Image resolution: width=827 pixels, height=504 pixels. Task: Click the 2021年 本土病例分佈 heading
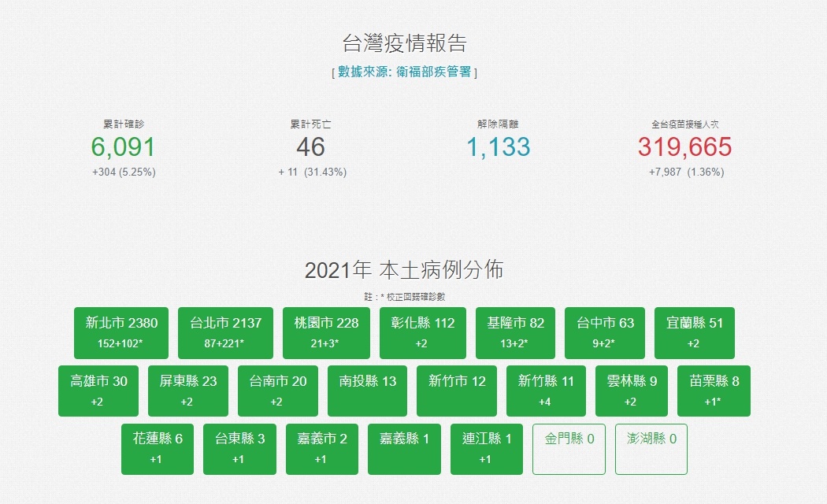coord(404,270)
